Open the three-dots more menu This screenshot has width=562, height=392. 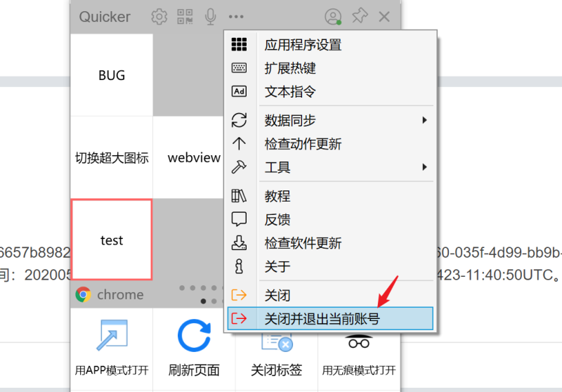(236, 16)
